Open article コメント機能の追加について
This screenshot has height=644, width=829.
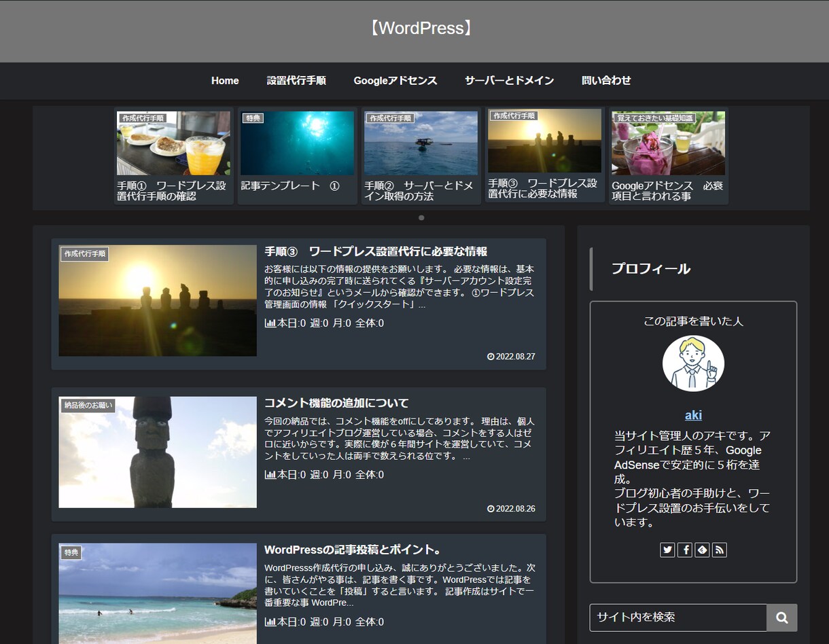coord(336,403)
